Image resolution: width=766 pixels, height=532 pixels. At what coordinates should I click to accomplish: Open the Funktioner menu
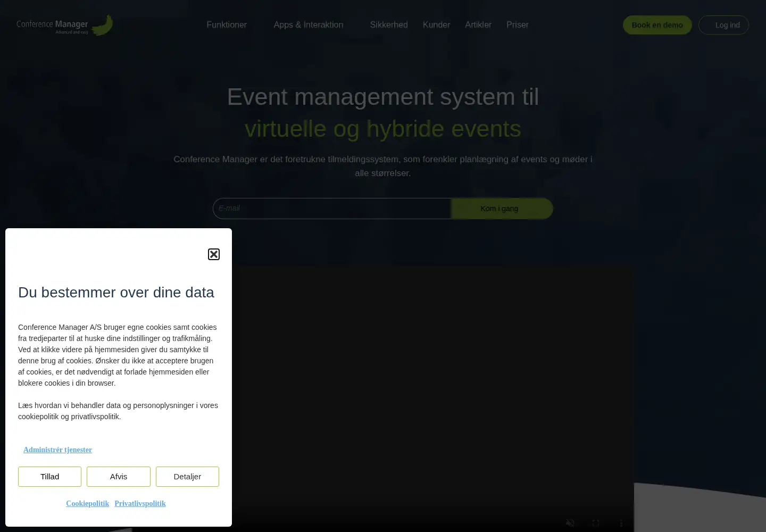pos(227,25)
